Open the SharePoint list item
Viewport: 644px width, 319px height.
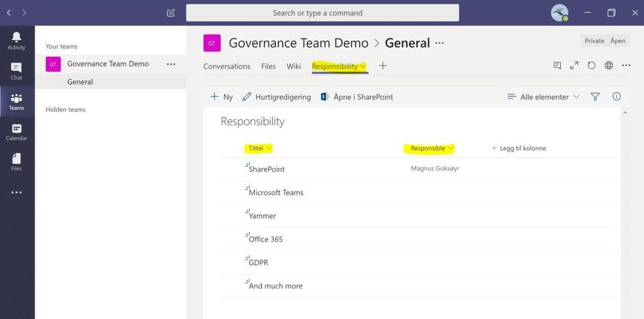pyautogui.click(x=267, y=169)
